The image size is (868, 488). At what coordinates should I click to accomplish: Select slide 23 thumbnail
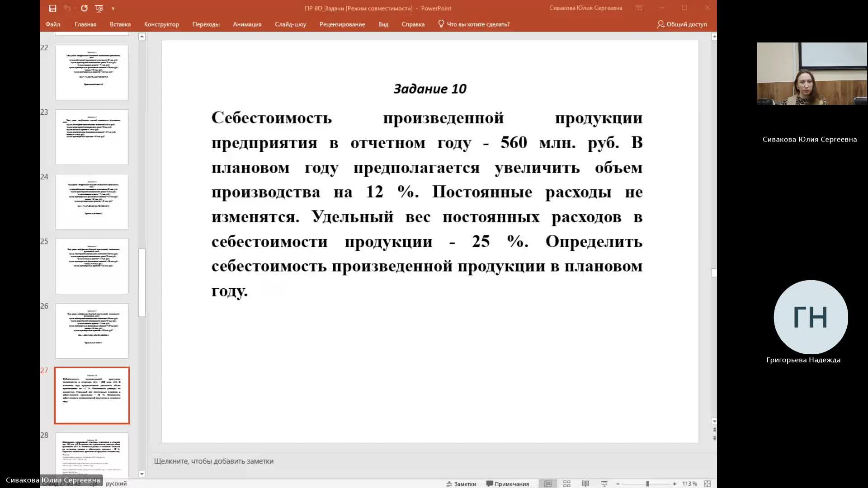tap(92, 137)
